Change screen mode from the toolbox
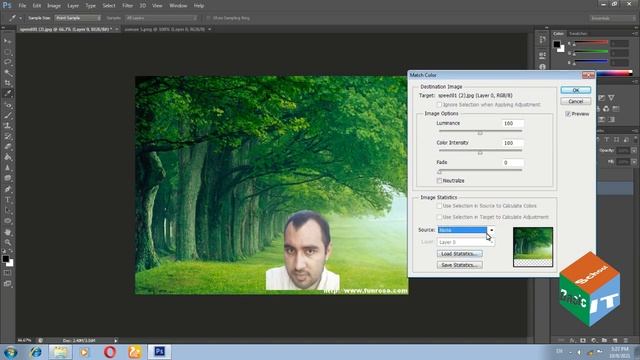Image resolution: width=640 pixels, height=360 pixels. 8,283
